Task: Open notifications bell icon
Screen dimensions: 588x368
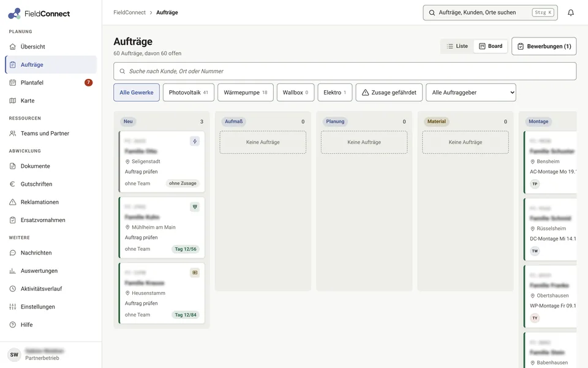Action: [571, 12]
